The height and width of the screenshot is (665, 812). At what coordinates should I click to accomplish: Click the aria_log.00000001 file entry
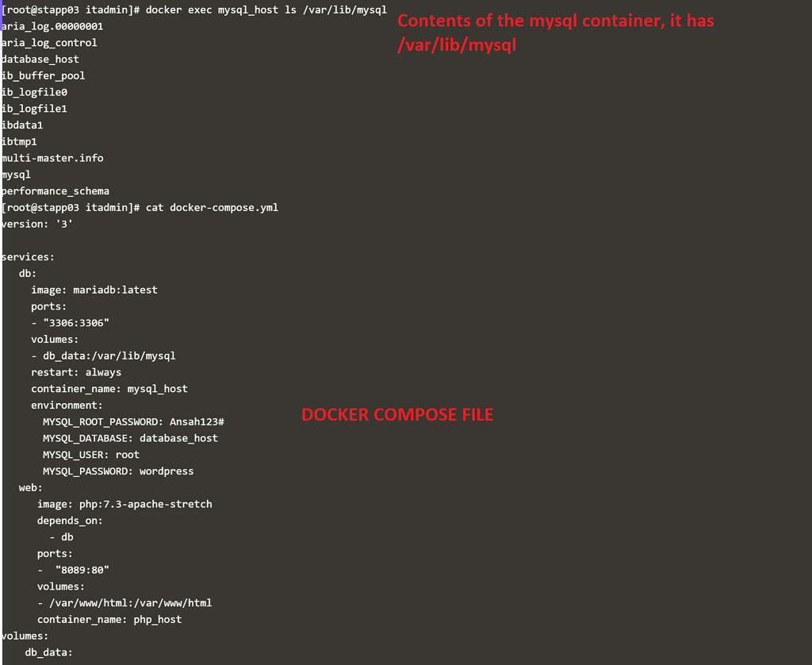(52, 26)
